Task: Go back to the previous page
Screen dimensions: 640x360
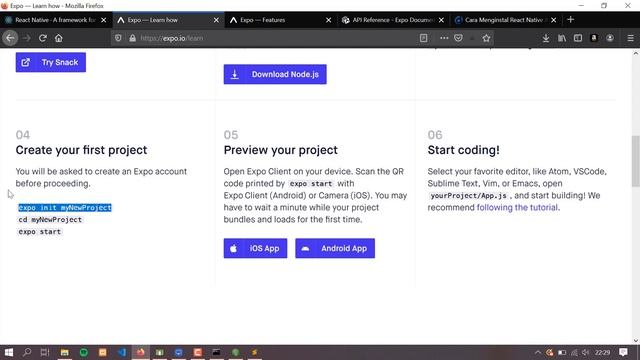Action: (x=10, y=38)
